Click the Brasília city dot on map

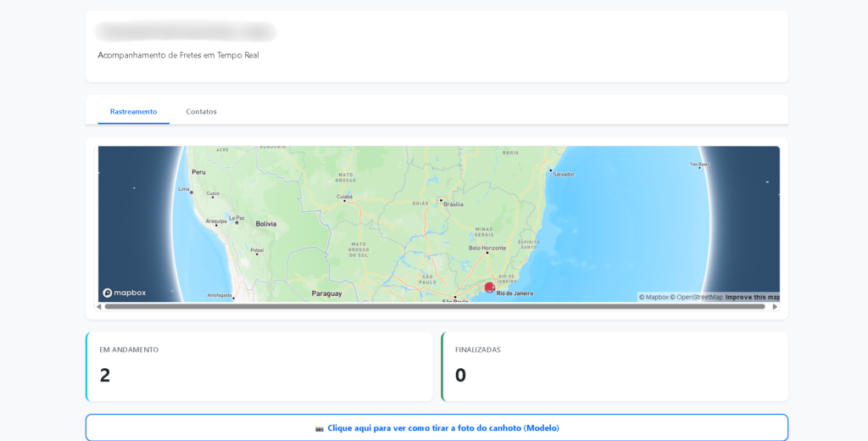[442, 200]
